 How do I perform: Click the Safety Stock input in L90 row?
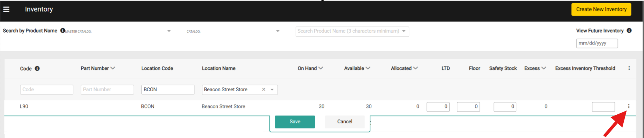(505, 107)
